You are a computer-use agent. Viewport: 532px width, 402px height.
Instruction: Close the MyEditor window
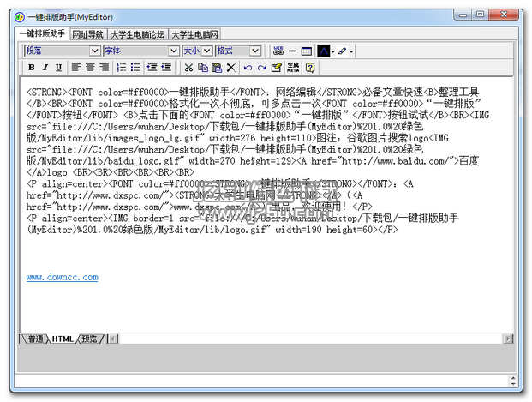tap(504, 15)
